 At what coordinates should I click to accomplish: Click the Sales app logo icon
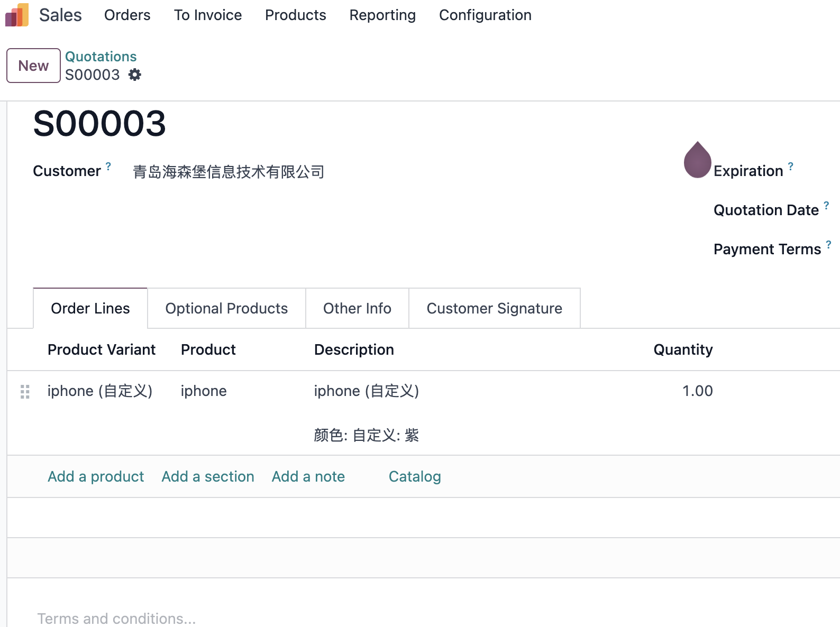point(17,15)
